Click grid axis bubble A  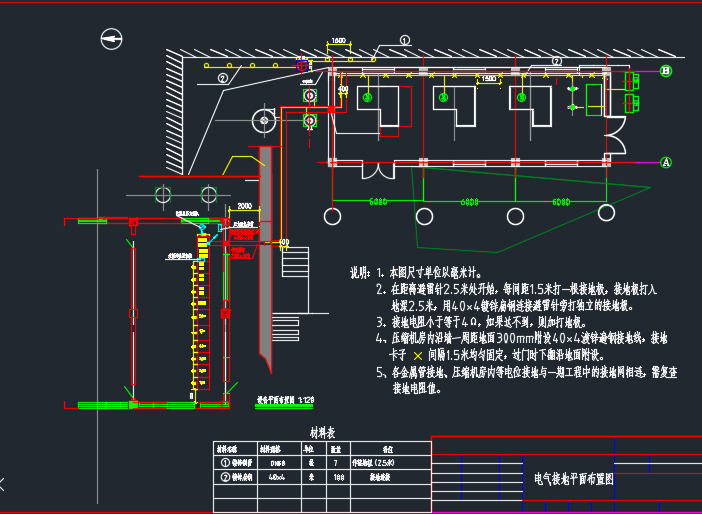click(666, 163)
